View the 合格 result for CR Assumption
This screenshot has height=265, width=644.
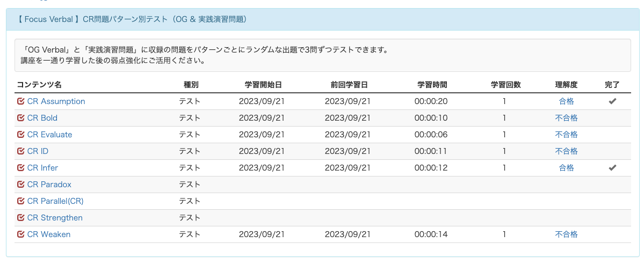point(566,101)
